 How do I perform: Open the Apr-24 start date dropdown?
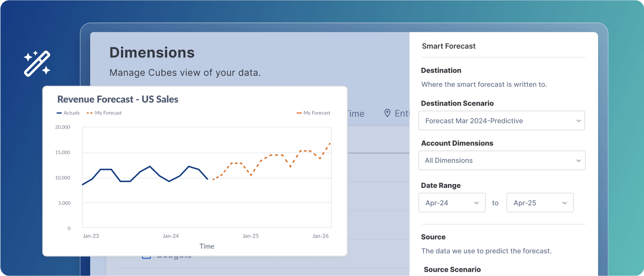tap(451, 203)
